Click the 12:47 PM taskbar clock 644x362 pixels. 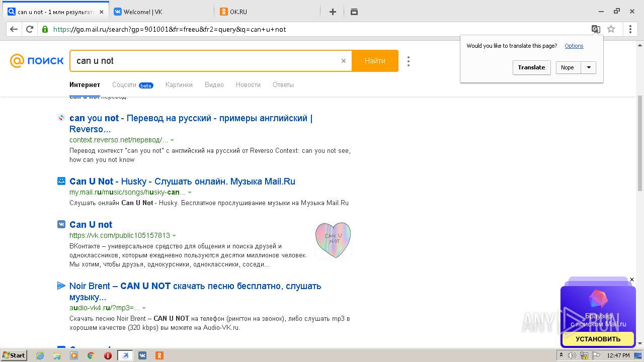click(x=618, y=355)
